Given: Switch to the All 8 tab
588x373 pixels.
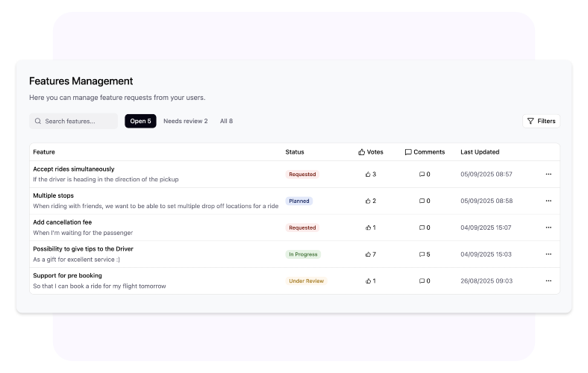Looking at the screenshot, I should [227, 121].
